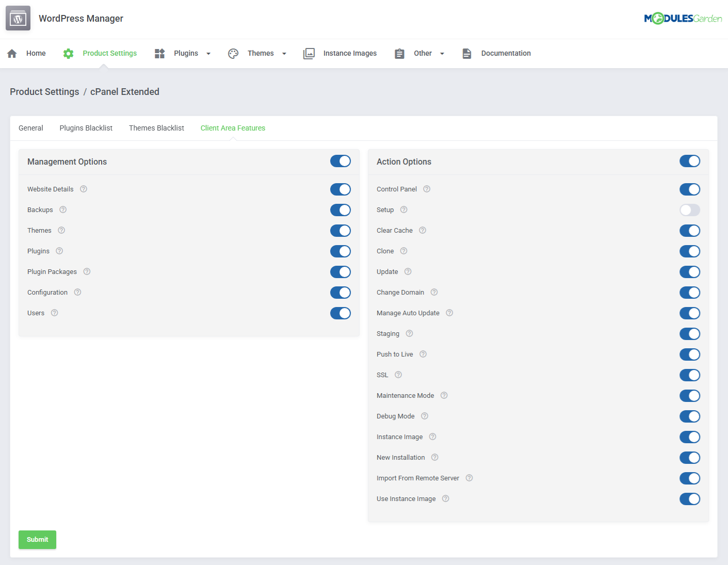The image size is (728, 565).
Task: Toggle the master switch for Action Options
Action: [x=690, y=161]
